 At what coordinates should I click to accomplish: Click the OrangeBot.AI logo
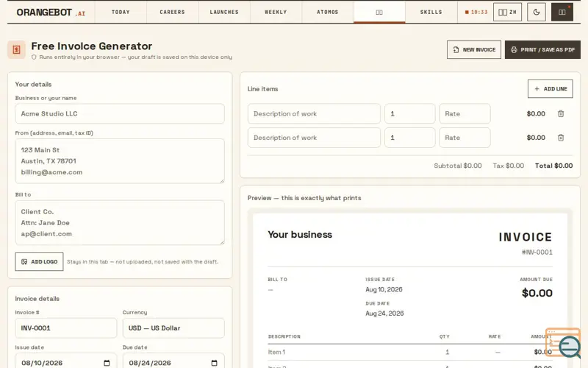coord(51,13)
